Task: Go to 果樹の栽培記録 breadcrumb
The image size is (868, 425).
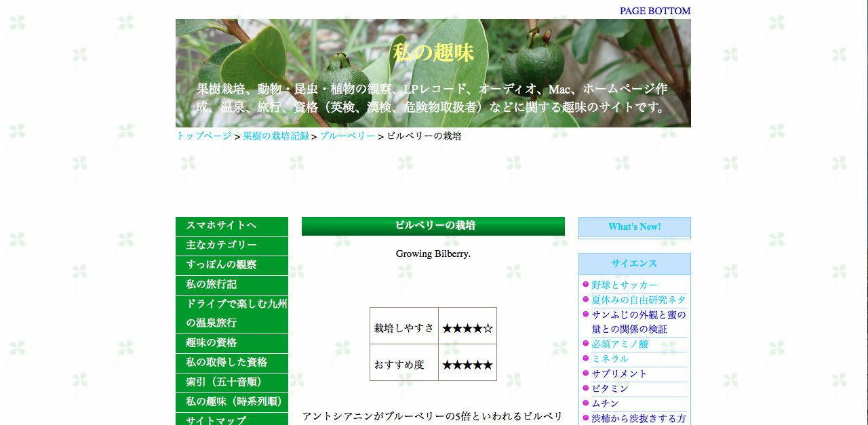Action: (275, 136)
